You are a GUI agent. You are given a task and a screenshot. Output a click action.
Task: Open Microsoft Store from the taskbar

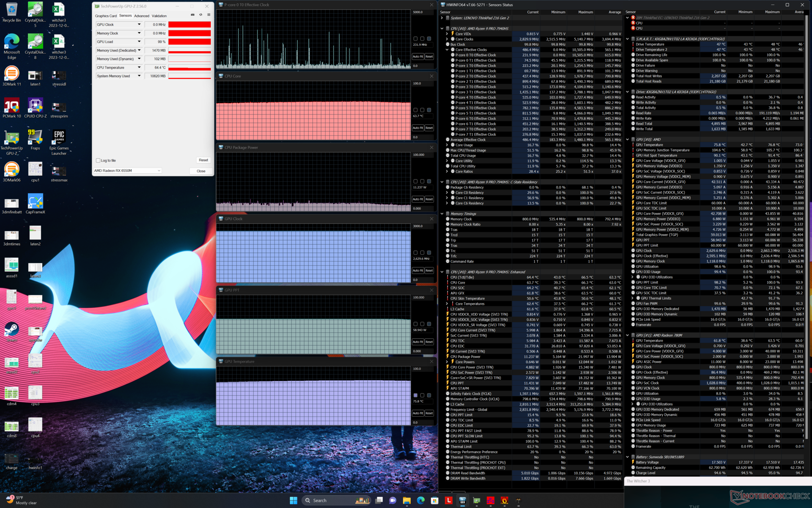point(434,500)
